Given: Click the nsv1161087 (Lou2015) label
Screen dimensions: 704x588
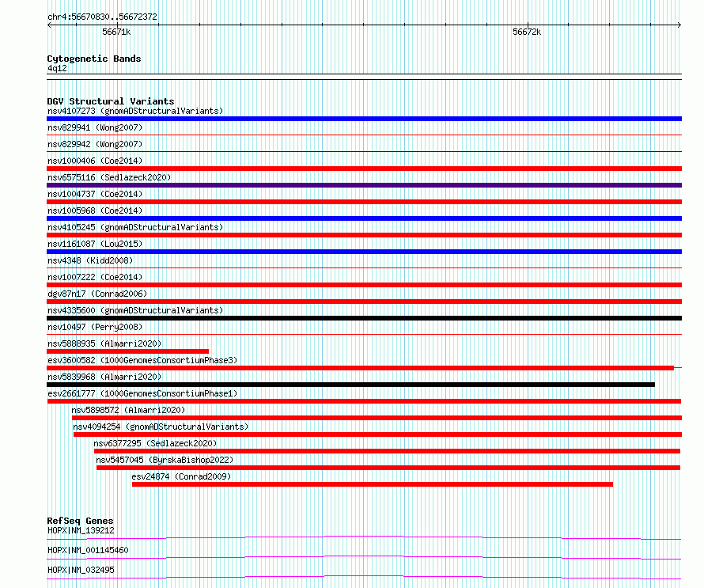Looking at the screenshot, I should [95, 244].
